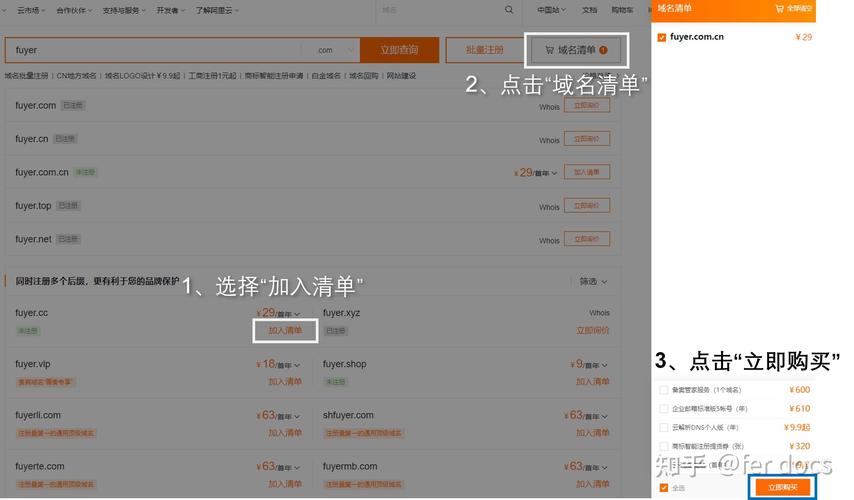The image size is (854, 500).
Task: Open the 中国站 region dropdown
Action: coord(551,10)
